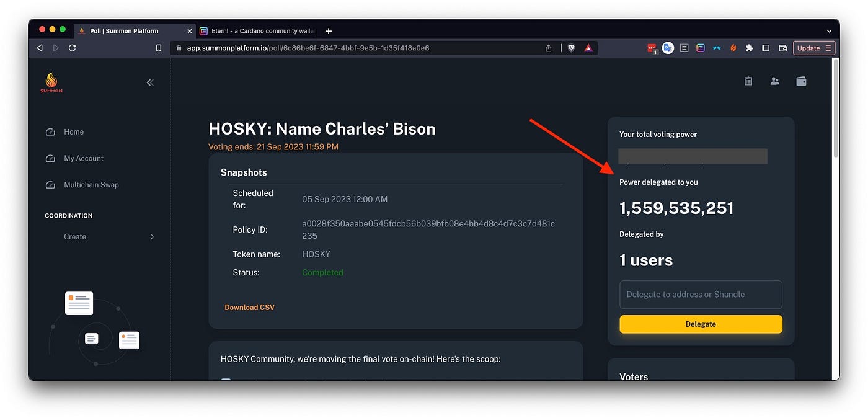Click the green Completed status text
This screenshot has height=418, width=868.
coord(322,273)
